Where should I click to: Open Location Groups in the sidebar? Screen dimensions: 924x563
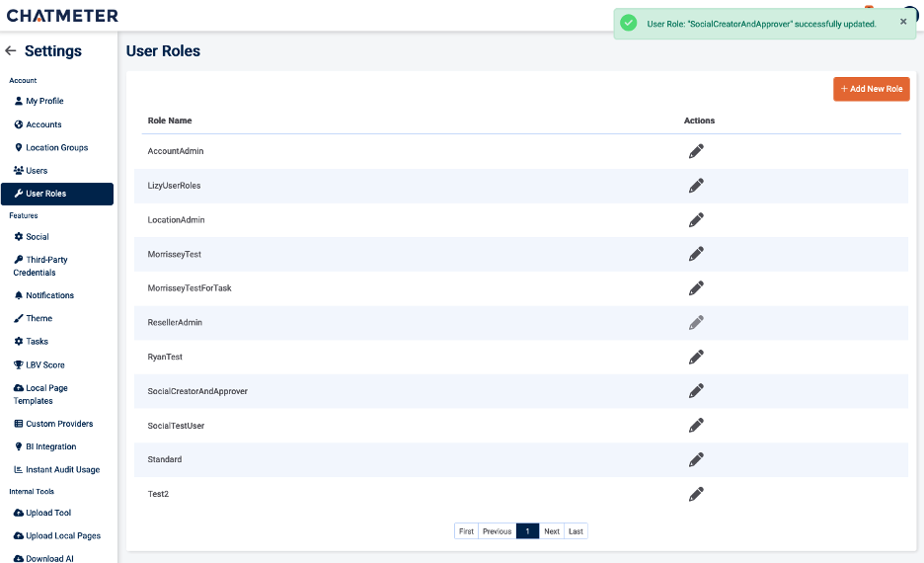(56, 147)
